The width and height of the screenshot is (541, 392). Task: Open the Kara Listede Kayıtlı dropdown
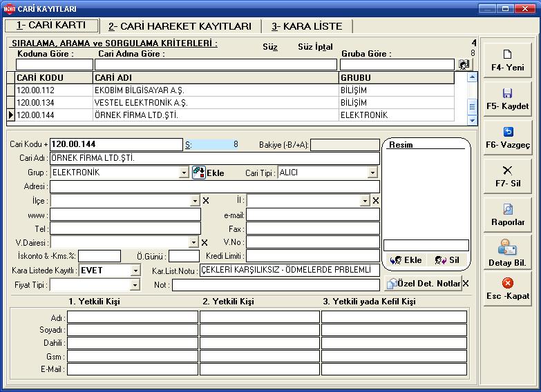click(x=135, y=271)
